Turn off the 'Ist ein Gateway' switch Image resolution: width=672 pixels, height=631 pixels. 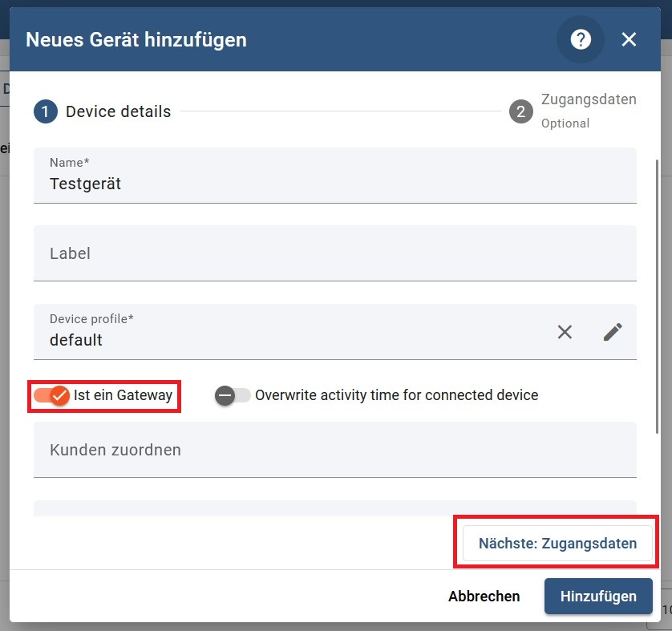tap(52, 395)
